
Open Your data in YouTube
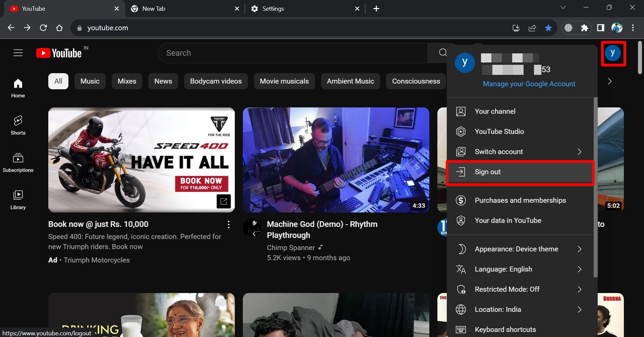pyautogui.click(x=507, y=221)
